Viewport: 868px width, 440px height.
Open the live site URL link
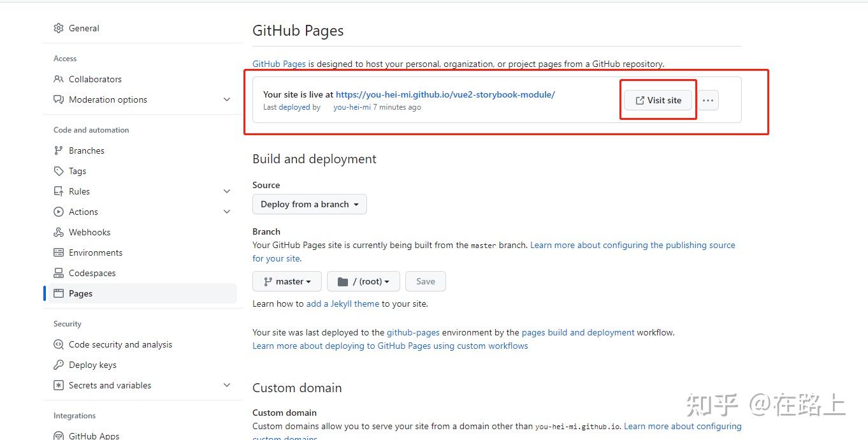445,94
